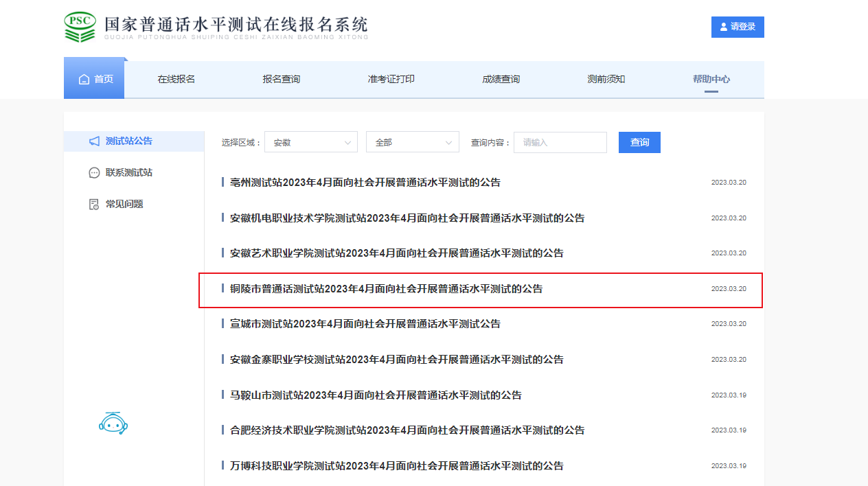Switch to 帮助中心 tab
Screen dimensions: 868x486
[x=711, y=79]
